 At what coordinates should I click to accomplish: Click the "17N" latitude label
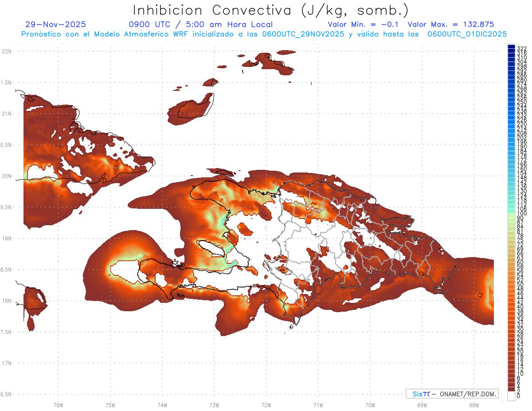click(x=7, y=363)
